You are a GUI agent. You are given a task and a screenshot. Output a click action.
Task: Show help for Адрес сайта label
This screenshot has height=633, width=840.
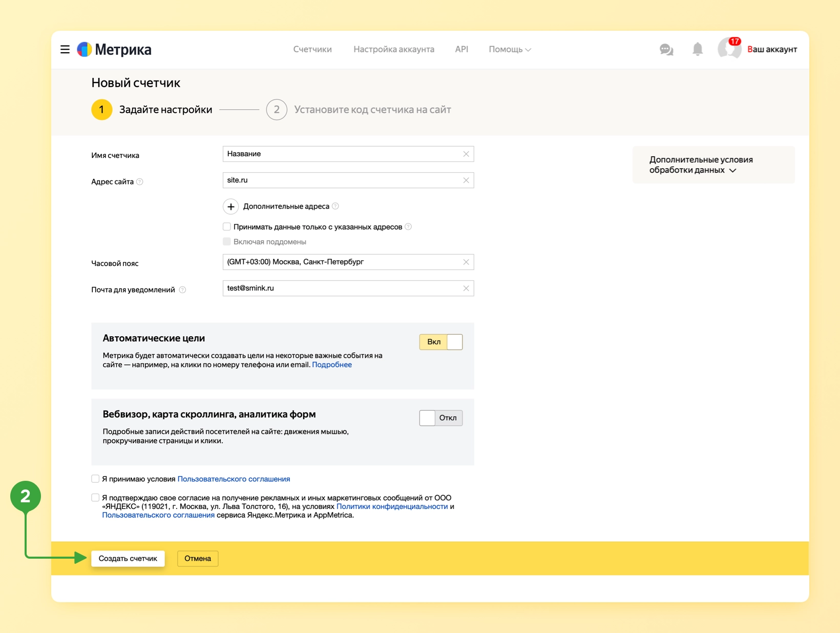coord(140,181)
